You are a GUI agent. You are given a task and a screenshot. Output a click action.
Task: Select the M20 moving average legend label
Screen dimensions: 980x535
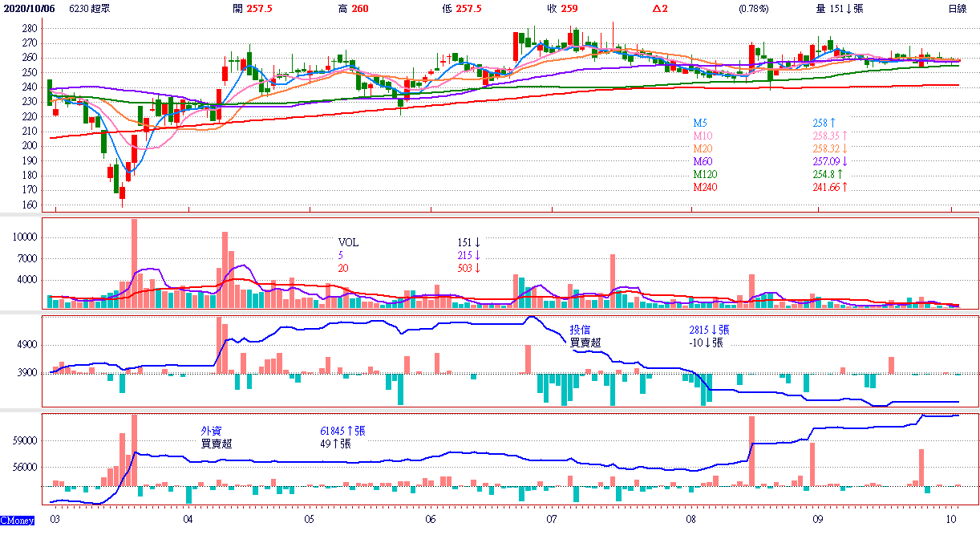click(703, 148)
